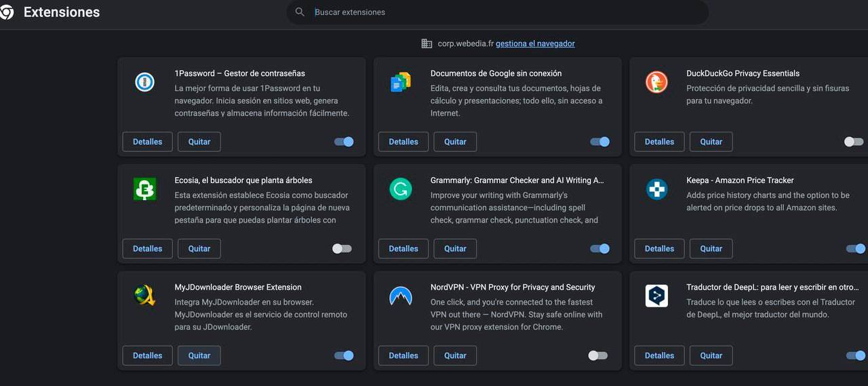Click 'Keepa - Amazon Price Tracker' title
Image resolution: width=868 pixels, height=386 pixels.
[x=740, y=180]
